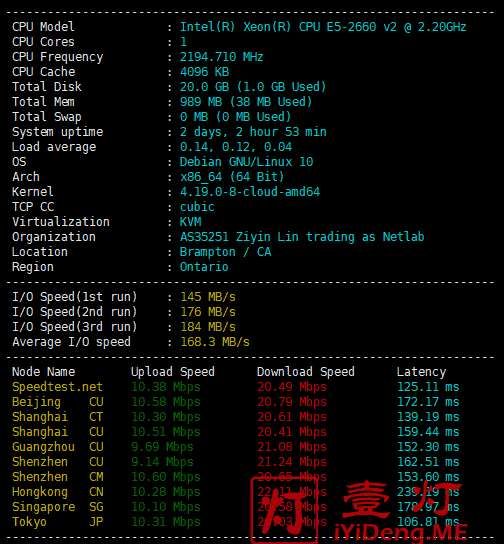Select the Brampton / CA location value
Image resolution: width=504 pixels, height=544 pixels.
tap(225, 252)
